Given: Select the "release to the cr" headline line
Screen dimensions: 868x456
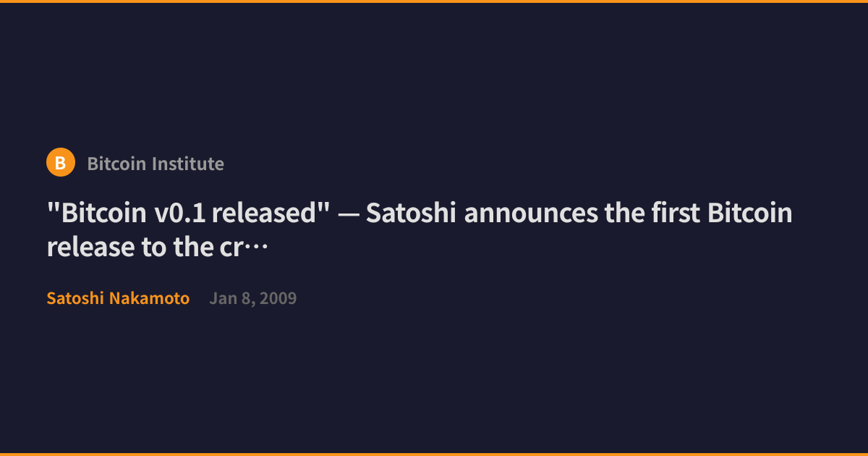Looking at the screenshot, I should pos(145,248).
